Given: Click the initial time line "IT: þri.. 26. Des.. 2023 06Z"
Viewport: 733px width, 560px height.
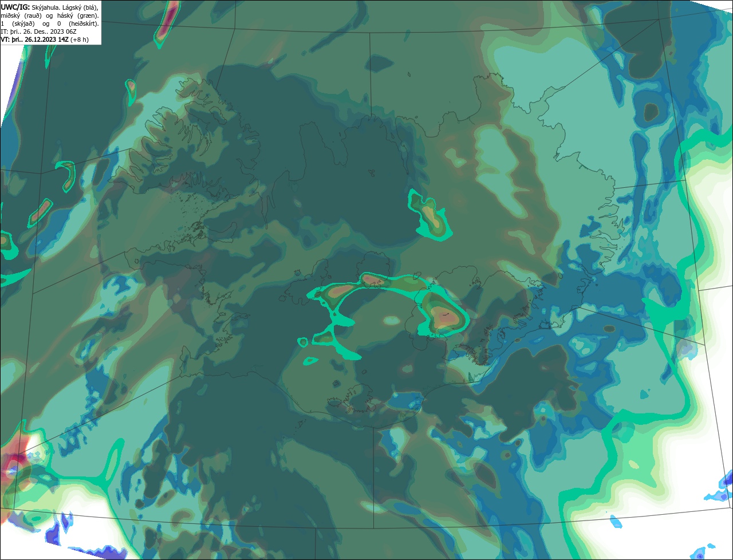Looking at the screenshot, I should [38, 31].
